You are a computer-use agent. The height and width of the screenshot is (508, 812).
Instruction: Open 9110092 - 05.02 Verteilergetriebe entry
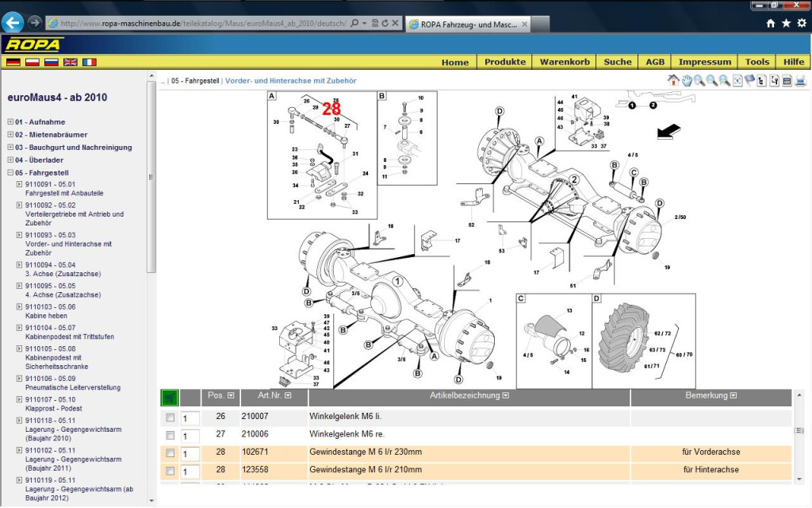pyautogui.click(x=75, y=214)
